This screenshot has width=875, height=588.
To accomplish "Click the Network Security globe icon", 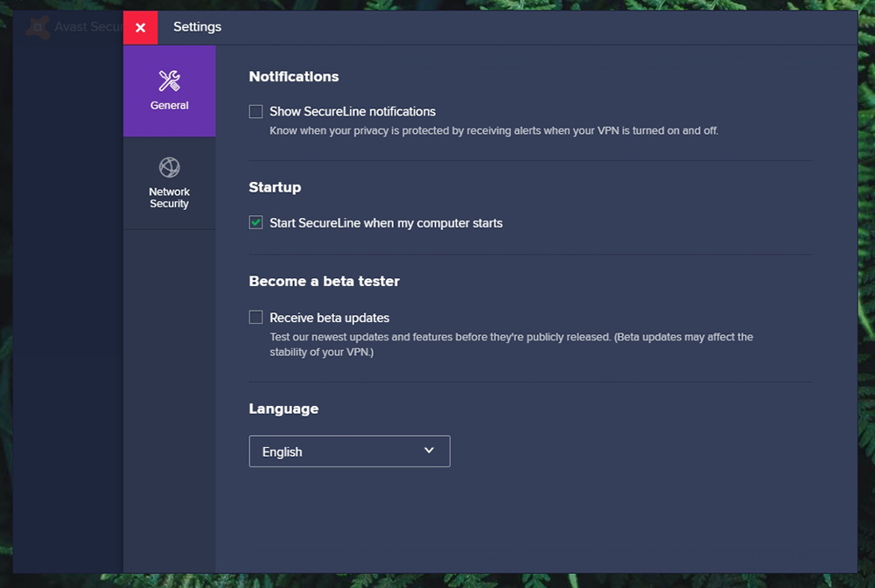I will [x=169, y=167].
